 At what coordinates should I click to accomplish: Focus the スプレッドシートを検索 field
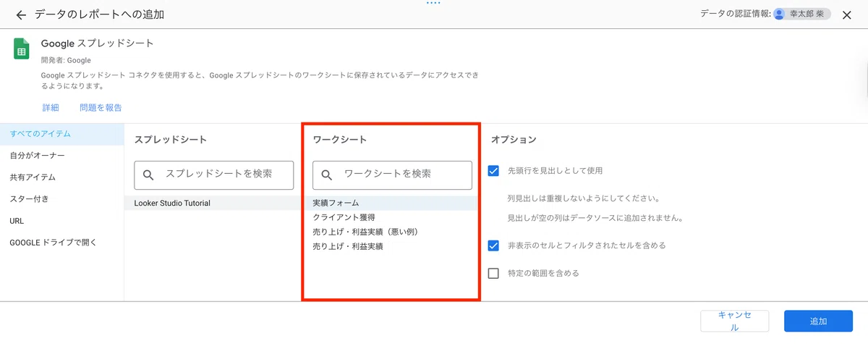[x=213, y=175]
